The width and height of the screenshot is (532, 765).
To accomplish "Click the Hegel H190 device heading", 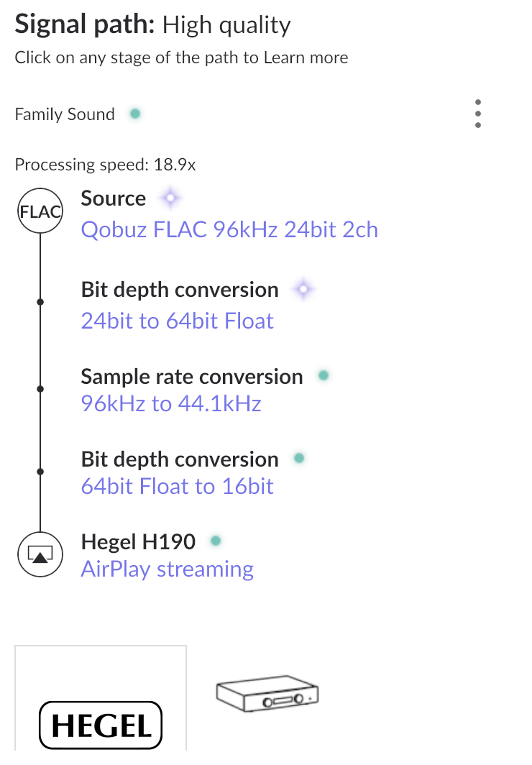I will pos(139,541).
